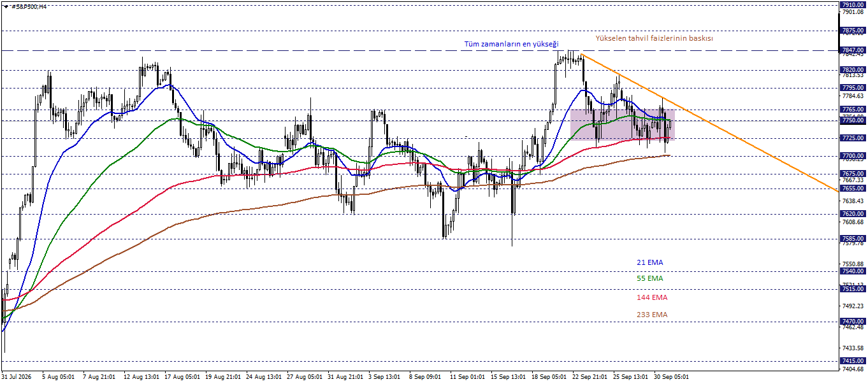Image resolution: width=868 pixels, height=384 pixels.
Task: Click the 7795.00 price level label
Action: tap(853, 87)
